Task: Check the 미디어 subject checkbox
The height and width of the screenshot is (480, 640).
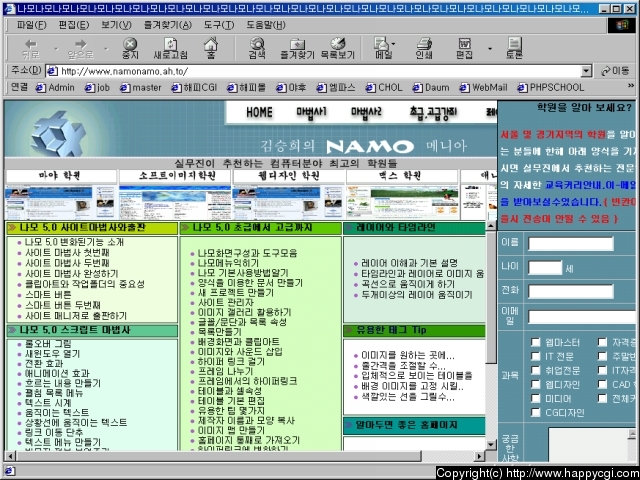Action: [x=536, y=398]
